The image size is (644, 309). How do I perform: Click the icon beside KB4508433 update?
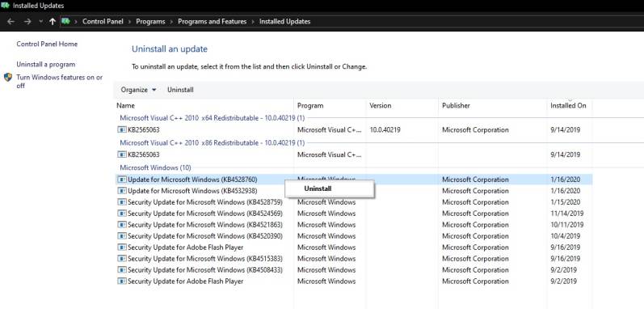pos(121,270)
